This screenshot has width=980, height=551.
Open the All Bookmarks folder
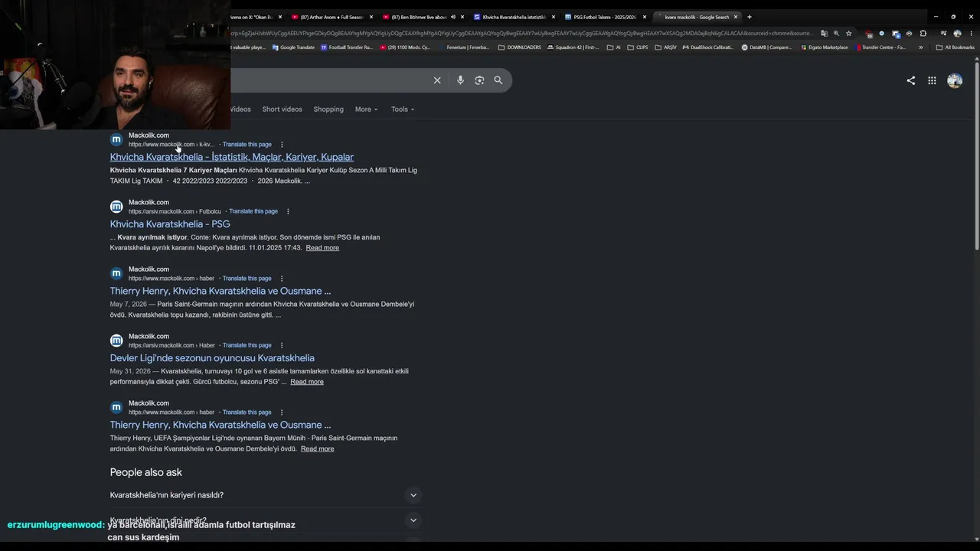tap(955, 47)
